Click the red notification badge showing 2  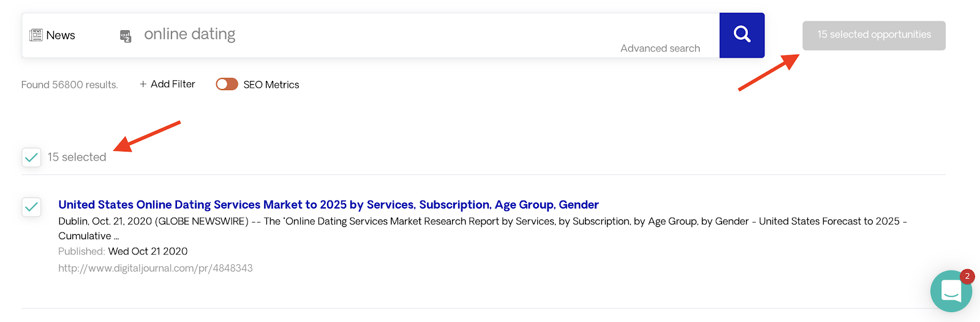(967, 276)
